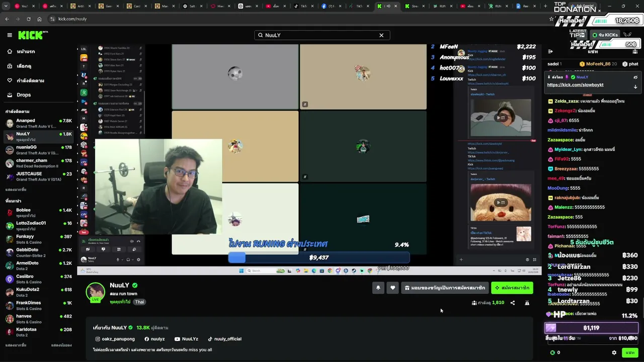This screenshot has height=362, width=644.
Task: Open Karldotaa recommended channel
Action: (x=39, y=332)
